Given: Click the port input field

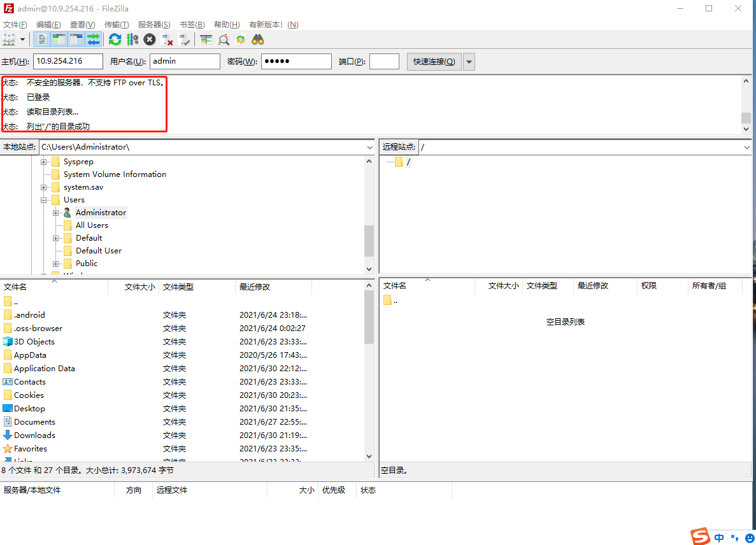Looking at the screenshot, I should pyautogui.click(x=384, y=61).
